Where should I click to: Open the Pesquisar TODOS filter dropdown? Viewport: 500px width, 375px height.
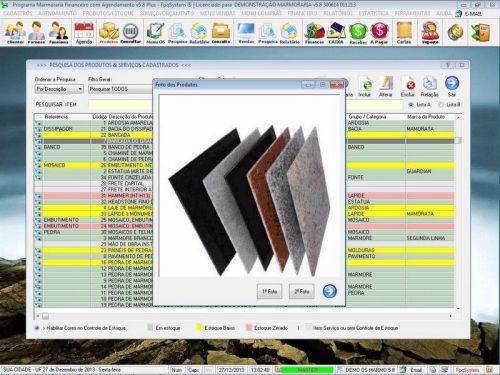click(x=120, y=89)
